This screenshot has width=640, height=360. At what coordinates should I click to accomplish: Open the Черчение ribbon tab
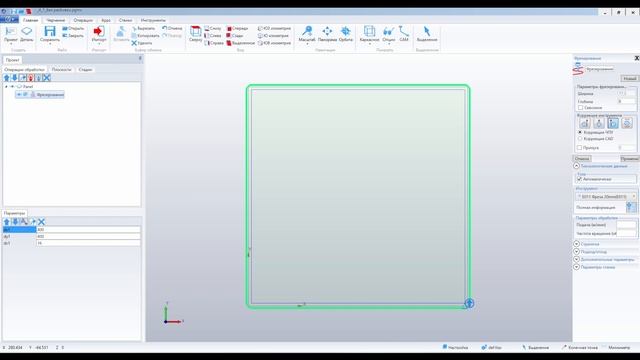[x=56, y=20]
